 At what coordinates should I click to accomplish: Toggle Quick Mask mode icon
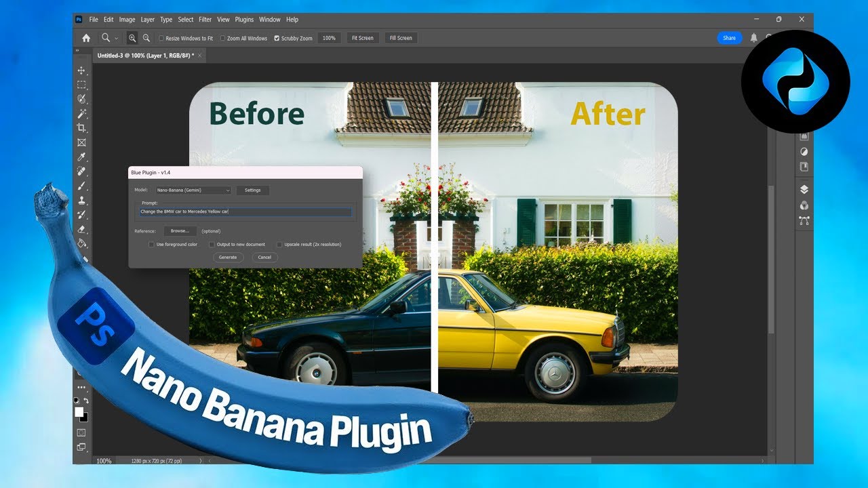pyautogui.click(x=81, y=432)
